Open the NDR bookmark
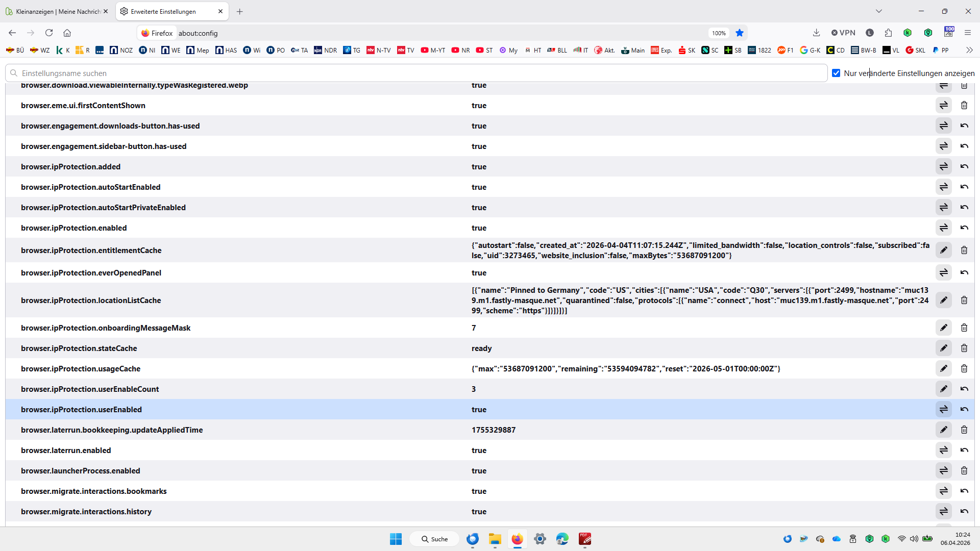The image size is (980, 551). click(x=326, y=50)
